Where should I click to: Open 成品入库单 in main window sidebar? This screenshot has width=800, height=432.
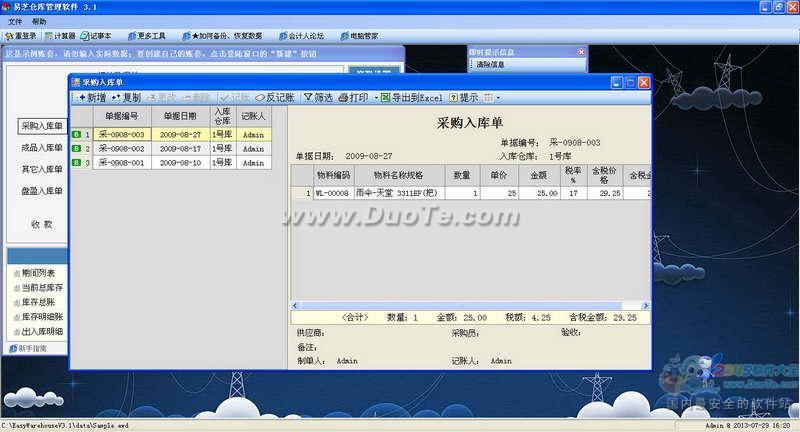click(42, 148)
